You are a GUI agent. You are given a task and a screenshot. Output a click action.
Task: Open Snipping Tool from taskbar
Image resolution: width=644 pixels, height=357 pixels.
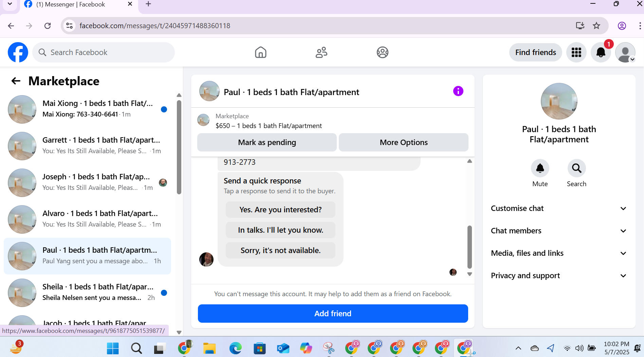coord(329,348)
